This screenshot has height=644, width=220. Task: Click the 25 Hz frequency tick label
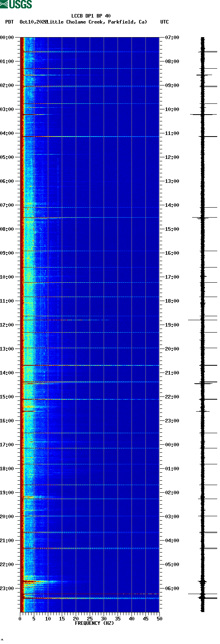point(90,619)
